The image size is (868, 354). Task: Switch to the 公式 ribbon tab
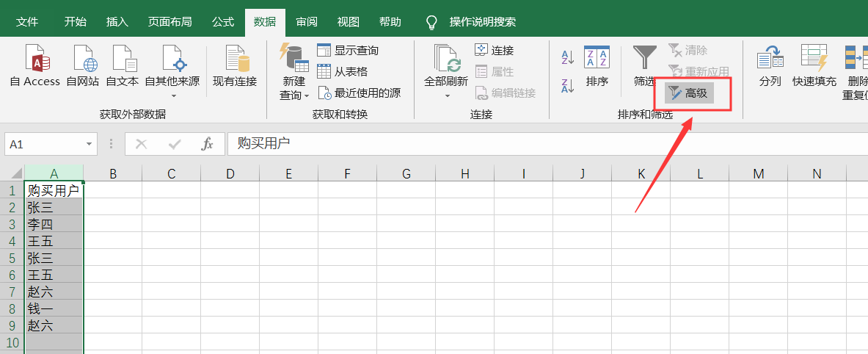coord(223,22)
